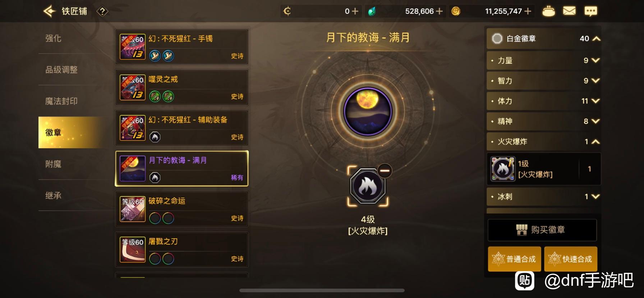Screen dimensions: 644x298
Task: Select the 4级 火灾爆炸 emblem socket
Action: point(368,186)
